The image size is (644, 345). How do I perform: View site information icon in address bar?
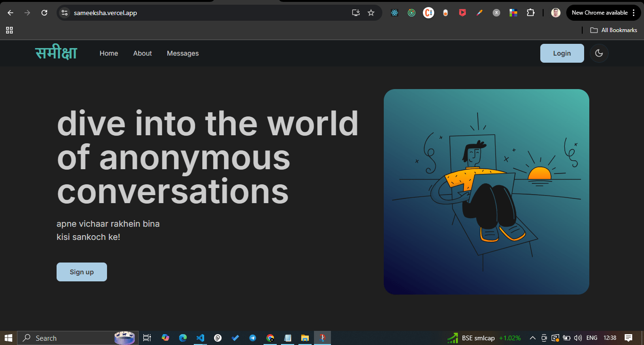(x=65, y=13)
